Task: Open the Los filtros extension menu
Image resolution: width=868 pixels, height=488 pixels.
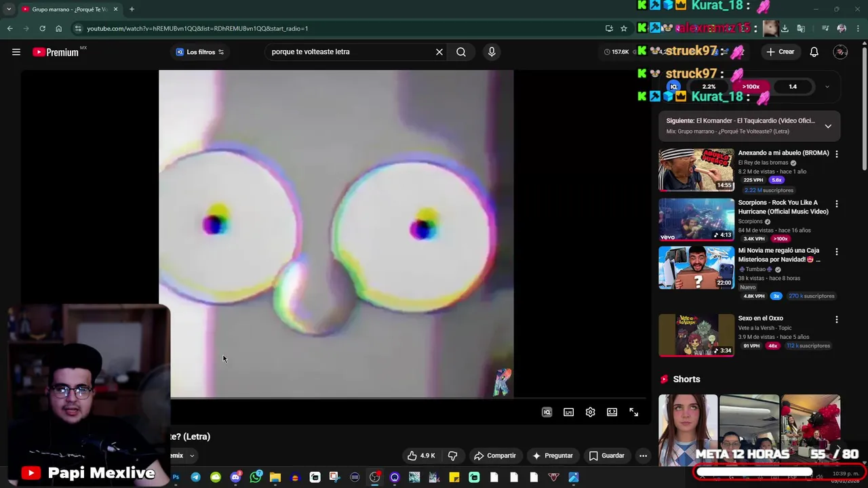Action: (x=199, y=52)
